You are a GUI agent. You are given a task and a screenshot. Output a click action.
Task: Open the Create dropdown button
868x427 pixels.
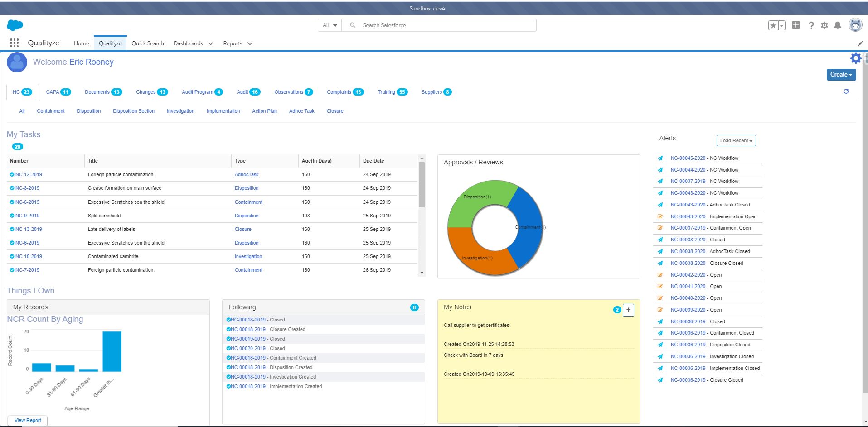pos(841,75)
